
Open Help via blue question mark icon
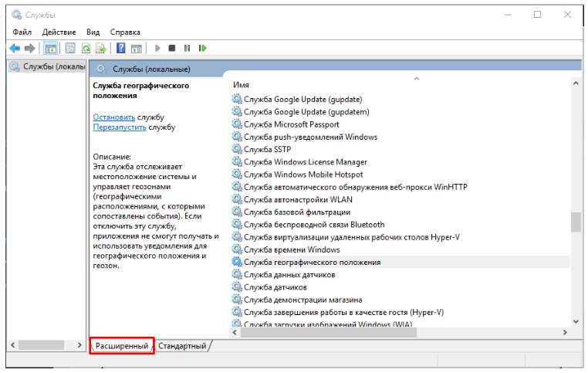[x=121, y=48]
